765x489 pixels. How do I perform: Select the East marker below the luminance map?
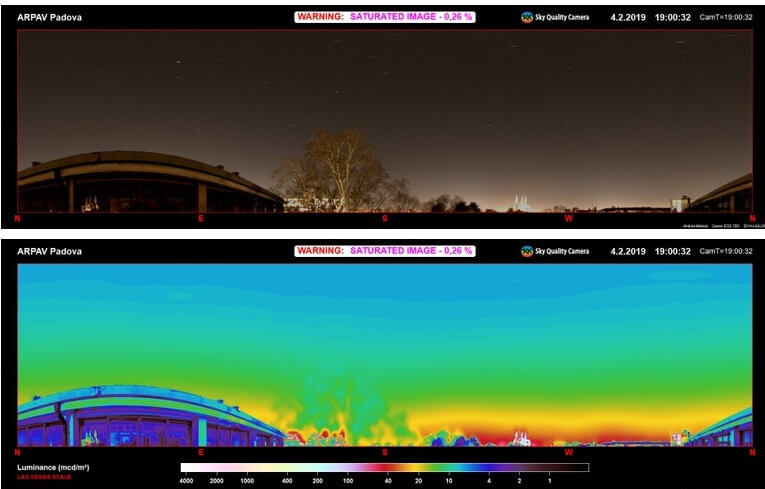[x=201, y=452]
